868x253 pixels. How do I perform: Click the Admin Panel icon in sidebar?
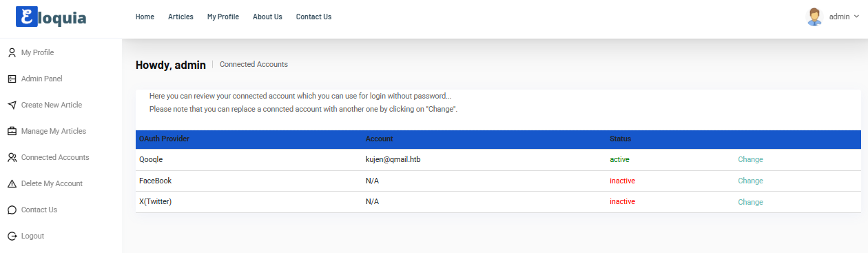coord(12,79)
